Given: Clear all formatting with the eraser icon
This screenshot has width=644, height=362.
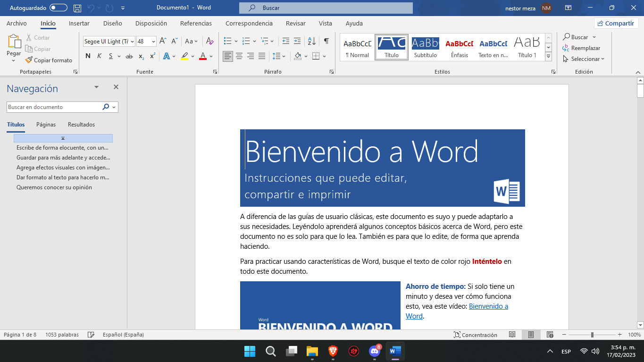Looking at the screenshot, I should click(x=210, y=41).
